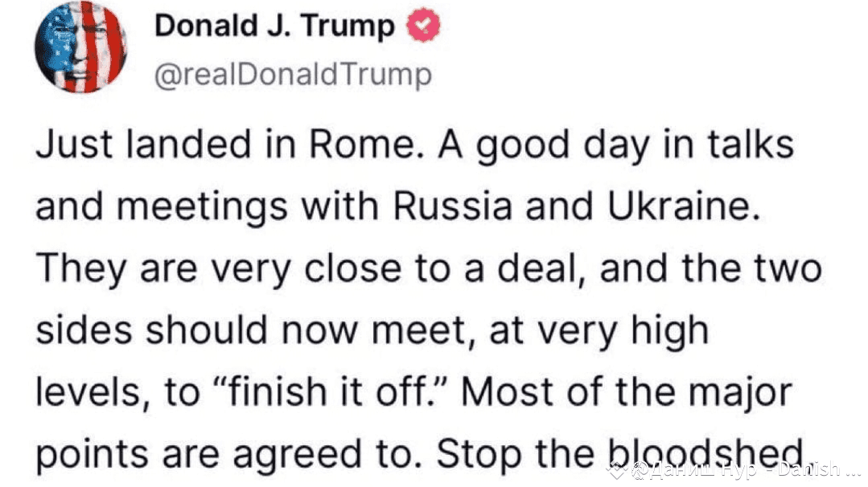Click the word "meetings" in second line
The height and width of the screenshot is (487, 868).
point(202,207)
